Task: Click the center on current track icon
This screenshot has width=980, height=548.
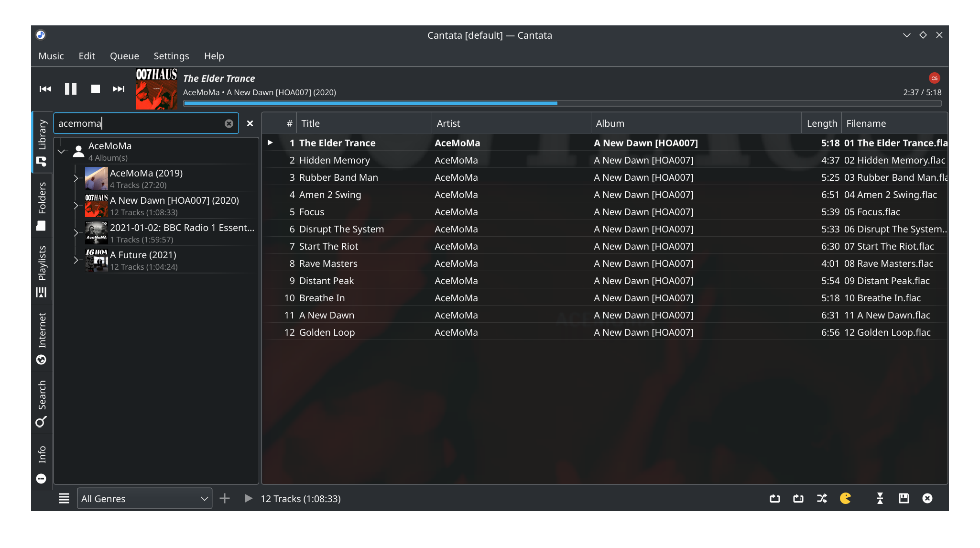Action: click(x=880, y=498)
